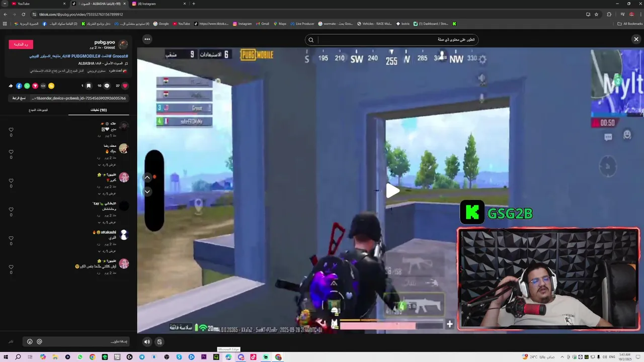This screenshot has width=644, height=362.
Task: Like the video with the heart icon
Action: [125, 86]
